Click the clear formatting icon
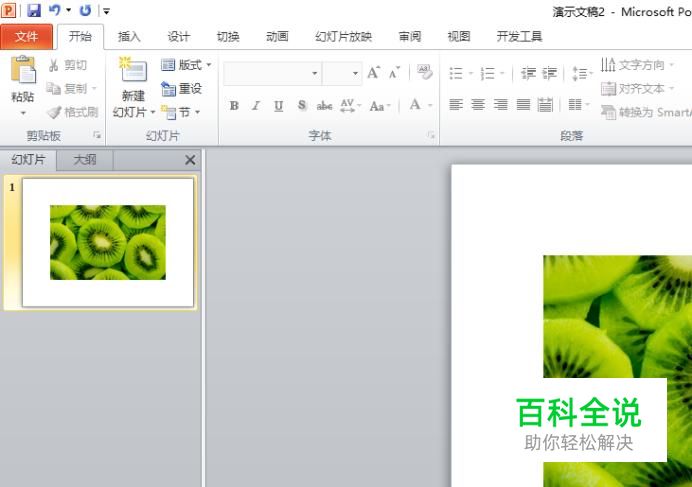 click(x=425, y=72)
